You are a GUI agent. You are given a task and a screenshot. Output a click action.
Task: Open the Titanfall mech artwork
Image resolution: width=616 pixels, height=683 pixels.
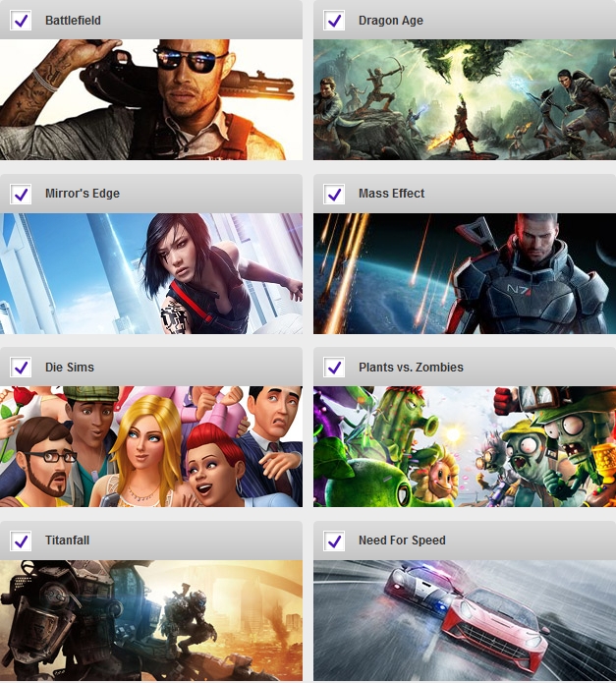tap(151, 620)
